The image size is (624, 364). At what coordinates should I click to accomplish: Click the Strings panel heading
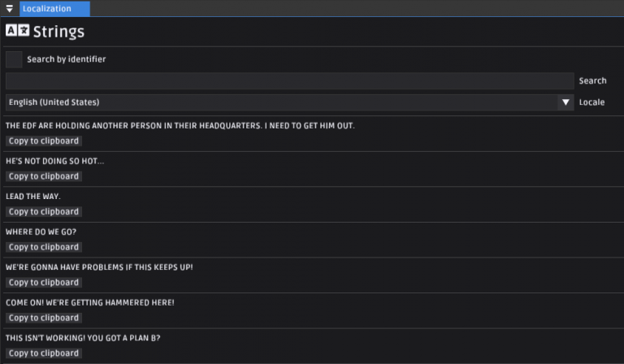pyautogui.click(x=58, y=32)
